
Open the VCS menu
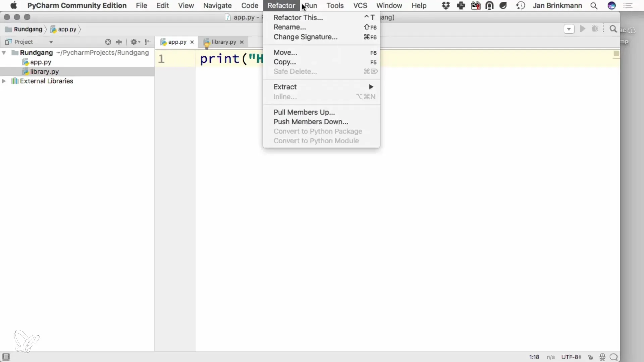point(360,6)
